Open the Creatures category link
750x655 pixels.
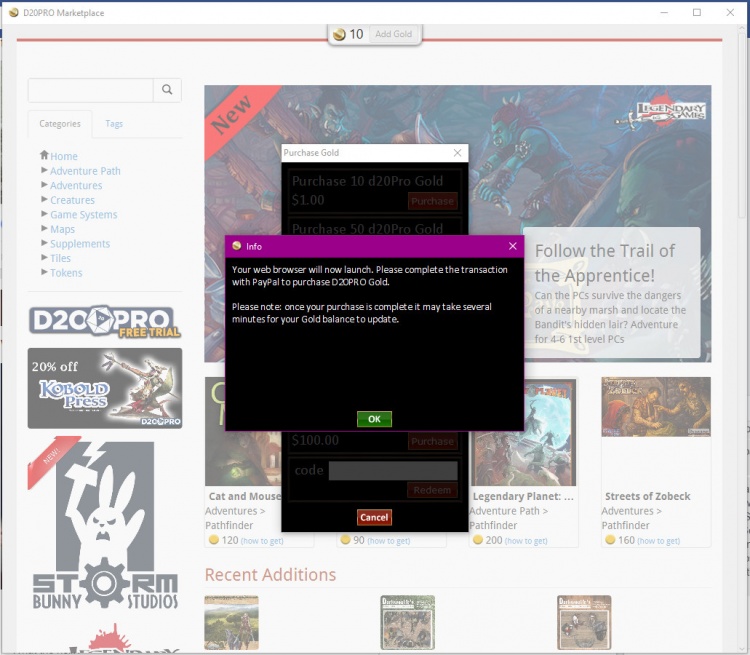(72, 200)
